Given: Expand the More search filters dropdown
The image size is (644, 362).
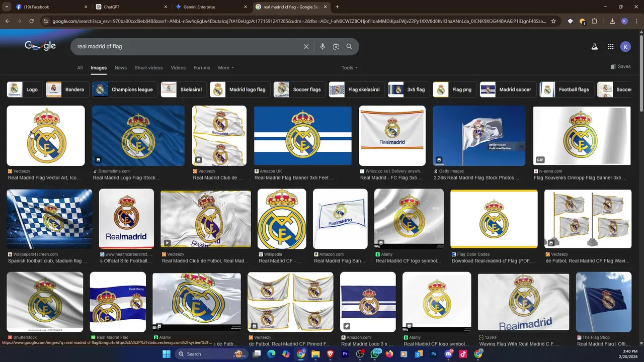Looking at the screenshot, I should tap(226, 68).
